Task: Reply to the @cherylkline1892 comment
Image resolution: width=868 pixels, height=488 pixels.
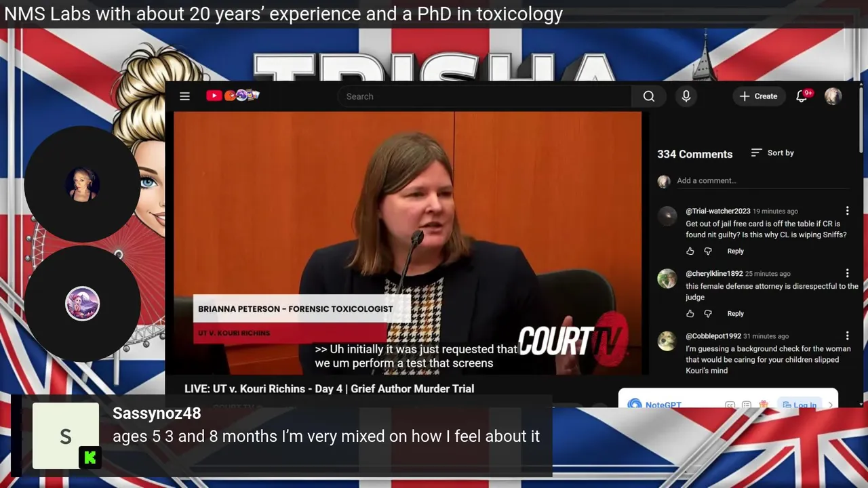Action: pos(736,314)
